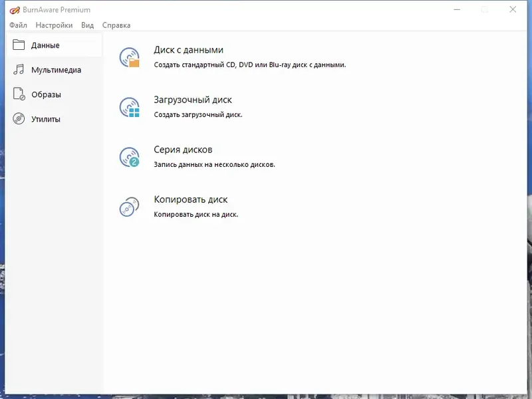
Task: Open the Файл menu
Action: click(19, 25)
